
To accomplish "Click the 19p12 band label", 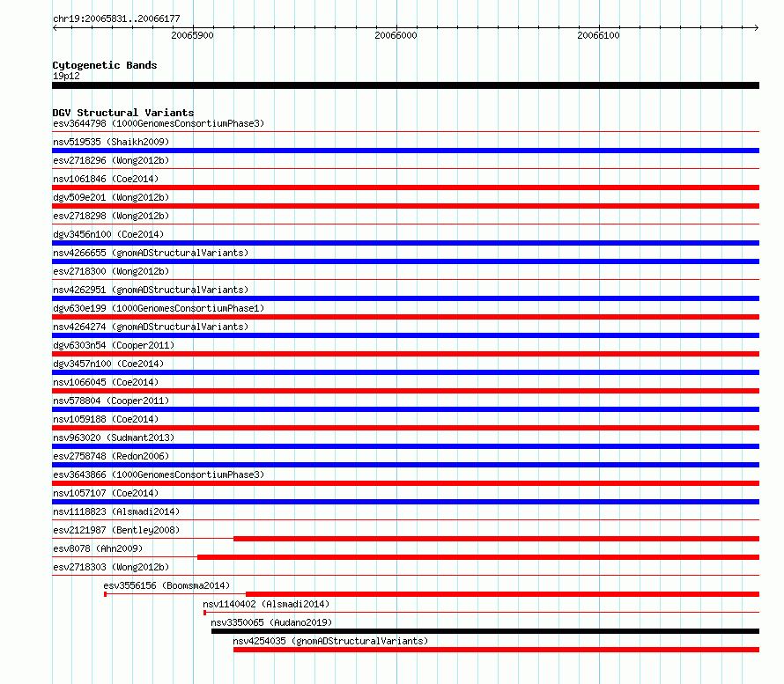I will 66,76.
